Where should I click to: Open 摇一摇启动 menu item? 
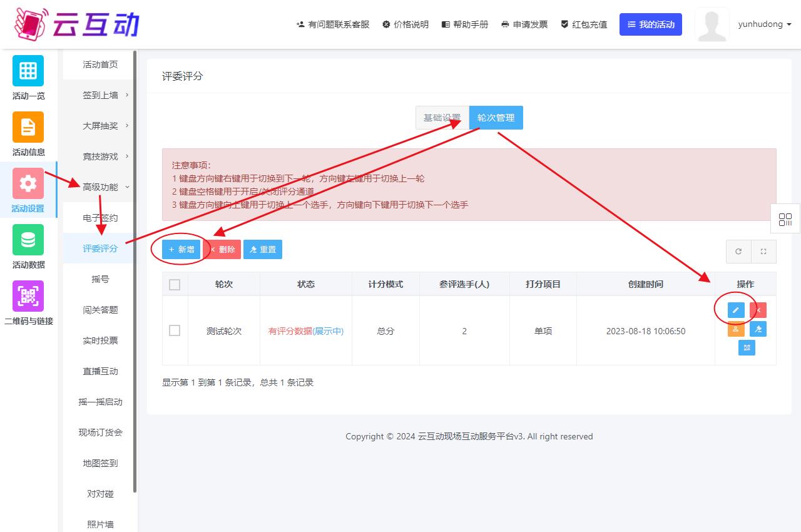(99, 402)
